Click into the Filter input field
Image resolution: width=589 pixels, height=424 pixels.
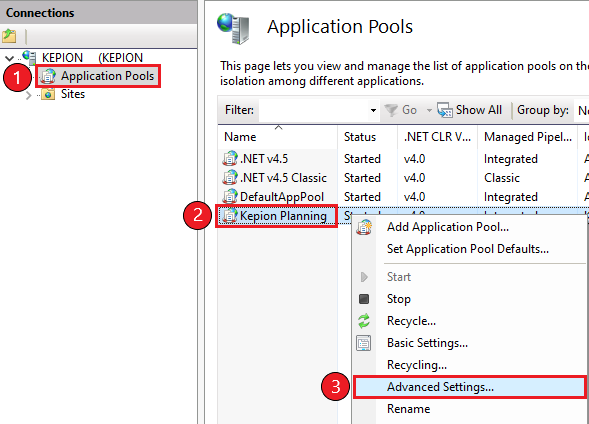coord(313,110)
